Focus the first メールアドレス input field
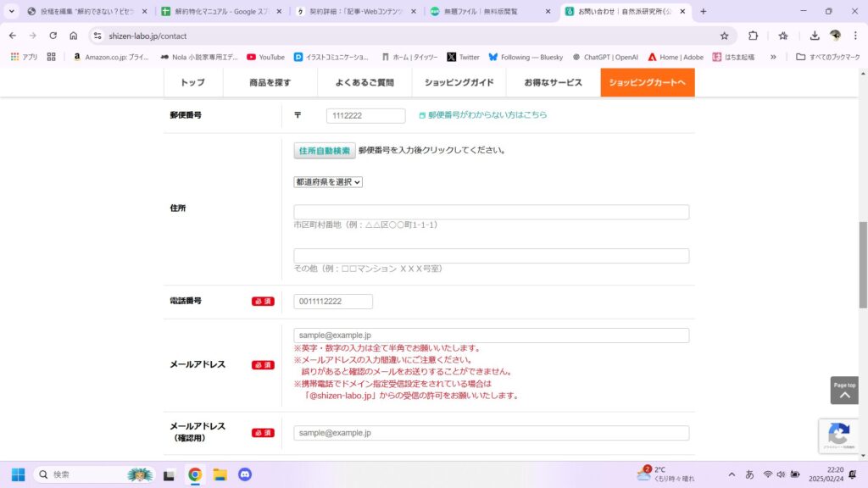 [491, 335]
